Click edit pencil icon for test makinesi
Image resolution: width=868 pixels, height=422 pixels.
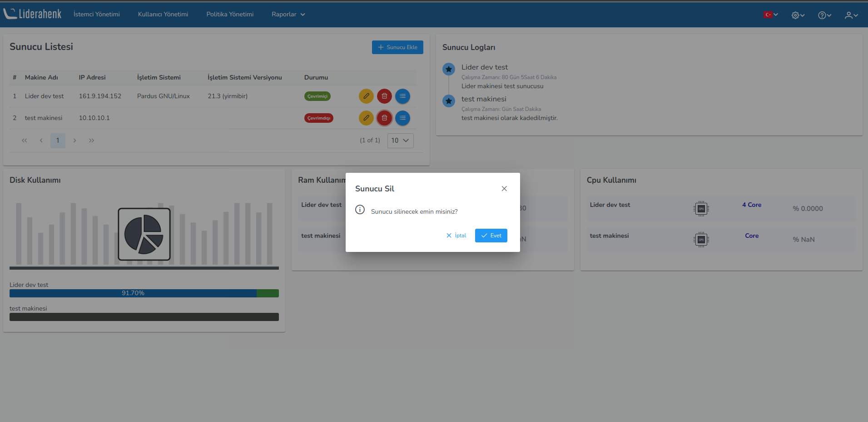tap(366, 118)
